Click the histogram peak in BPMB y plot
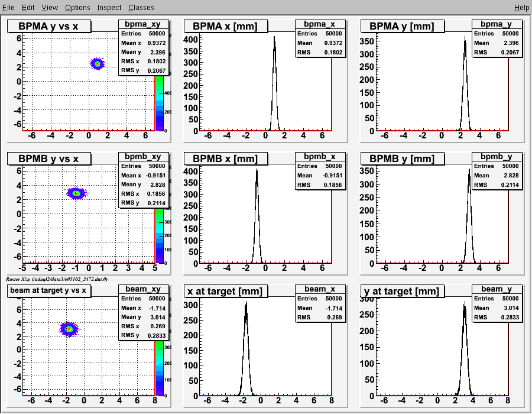The image size is (532, 414). point(469,170)
